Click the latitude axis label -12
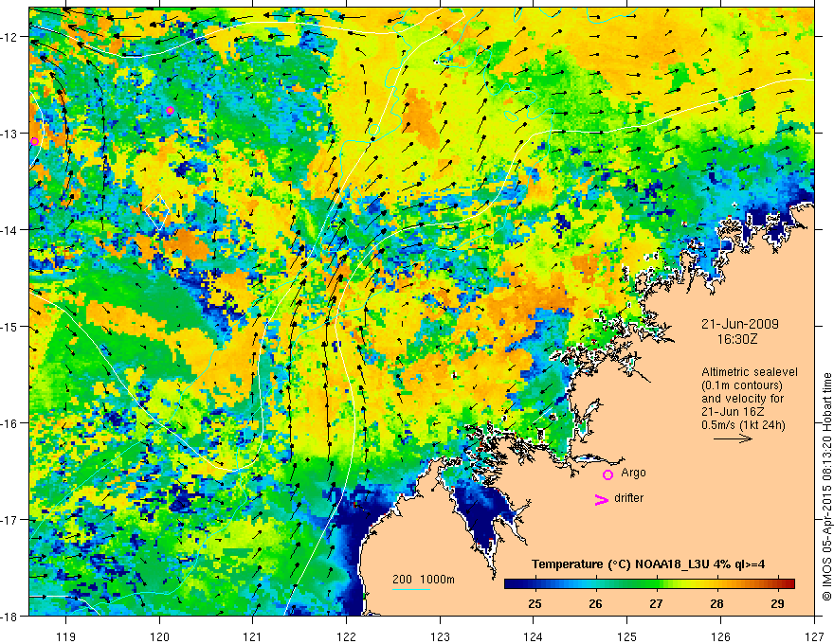Viewport: 834px width, 644px height. 9,37
